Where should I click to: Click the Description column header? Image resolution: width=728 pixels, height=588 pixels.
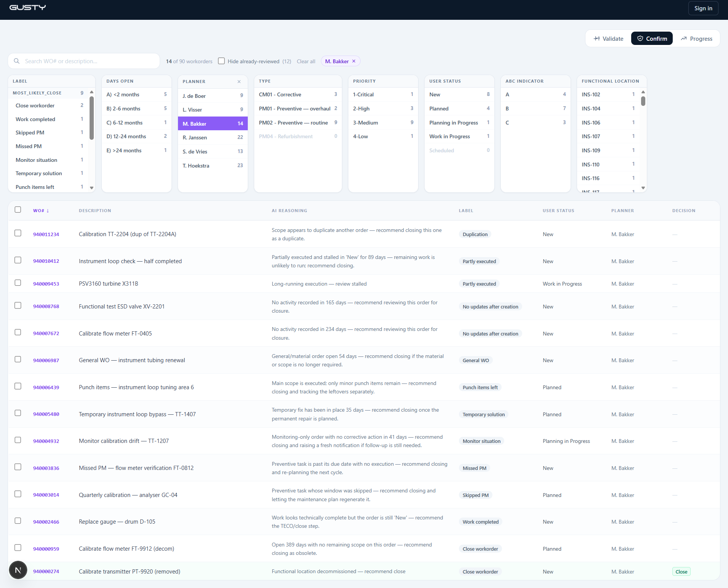[x=95, y=211]
